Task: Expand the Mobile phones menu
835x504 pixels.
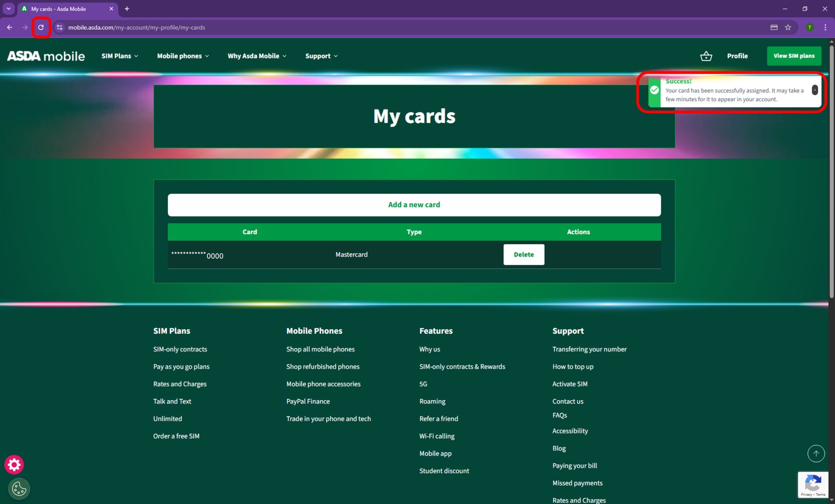Action: (x=183, y=56)
